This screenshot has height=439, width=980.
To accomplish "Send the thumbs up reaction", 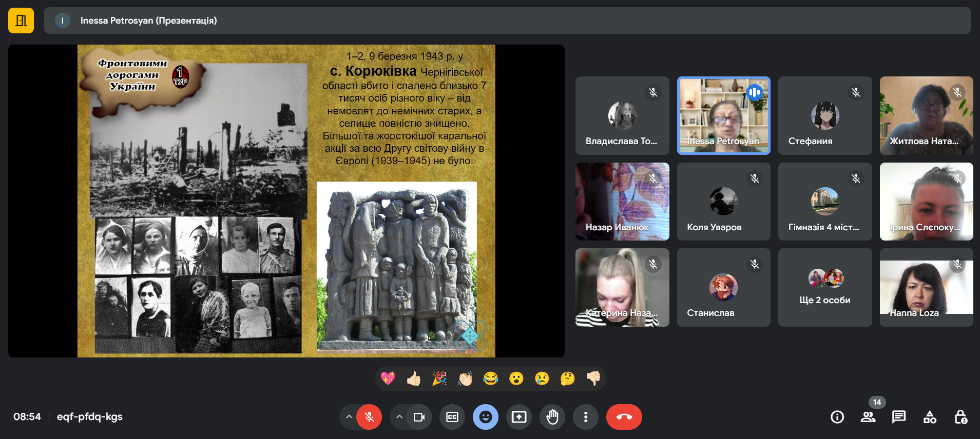I will click(x=414, y=378).
